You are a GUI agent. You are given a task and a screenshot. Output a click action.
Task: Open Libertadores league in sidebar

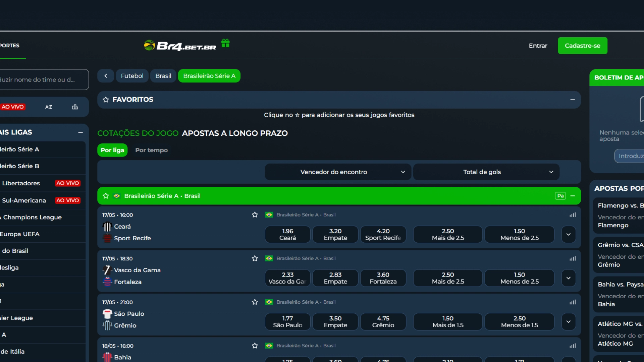click(43, 183)
